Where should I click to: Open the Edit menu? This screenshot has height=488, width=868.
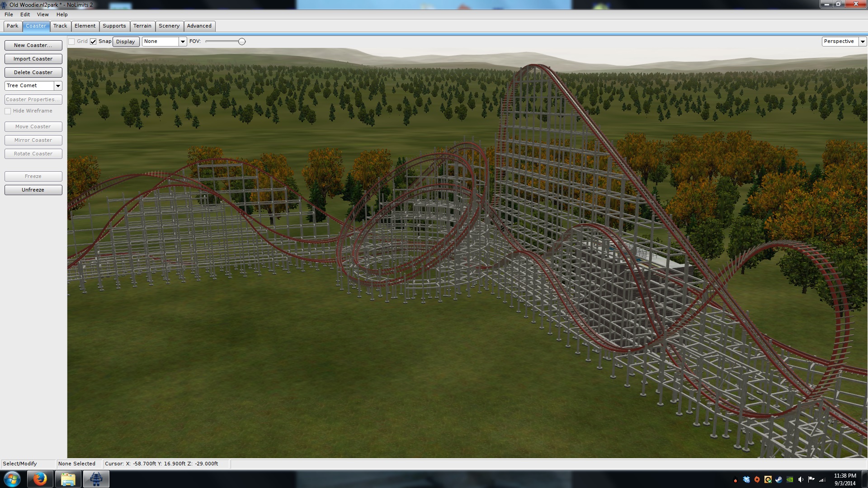tap(25, 14)
